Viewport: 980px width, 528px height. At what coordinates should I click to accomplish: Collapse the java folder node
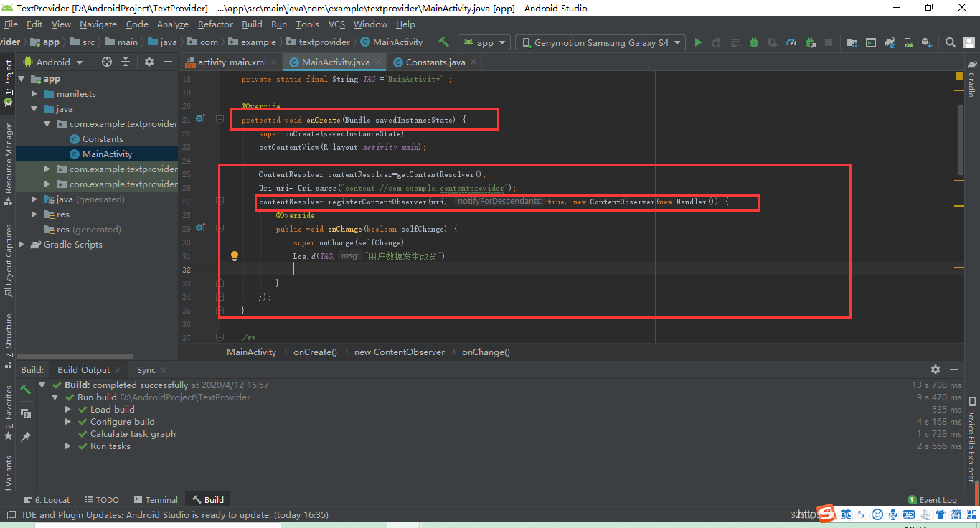pos(34,109)
